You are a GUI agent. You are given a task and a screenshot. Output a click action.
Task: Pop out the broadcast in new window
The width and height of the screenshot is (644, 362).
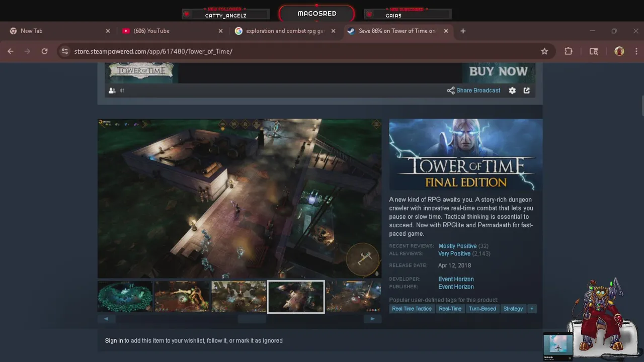[x=527, y=90]
